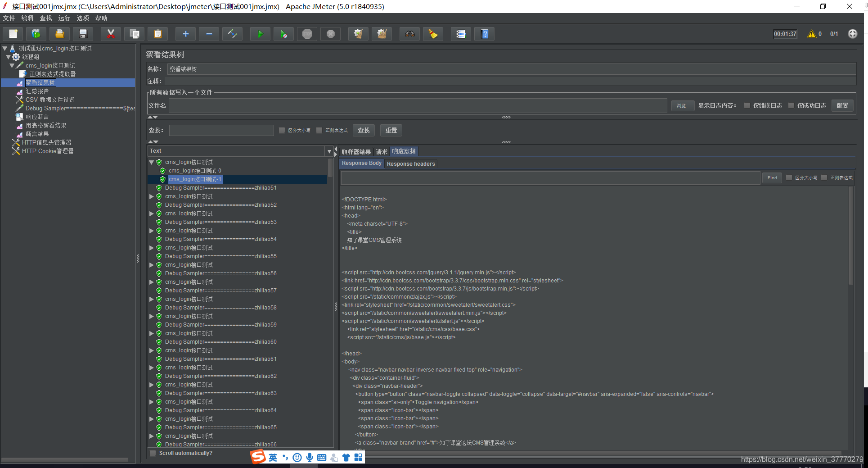Click the Sogou input method S icon
868x468 pixels.
pos(258,457)
